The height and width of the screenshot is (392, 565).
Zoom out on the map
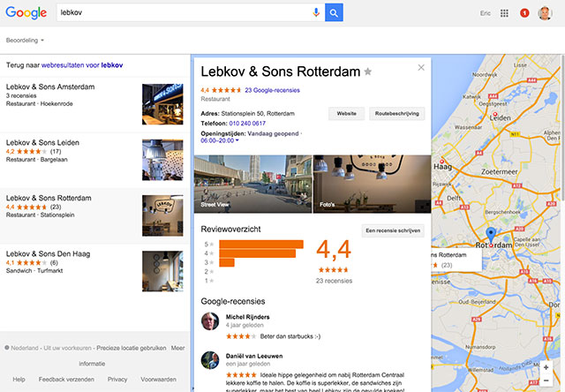546,381
